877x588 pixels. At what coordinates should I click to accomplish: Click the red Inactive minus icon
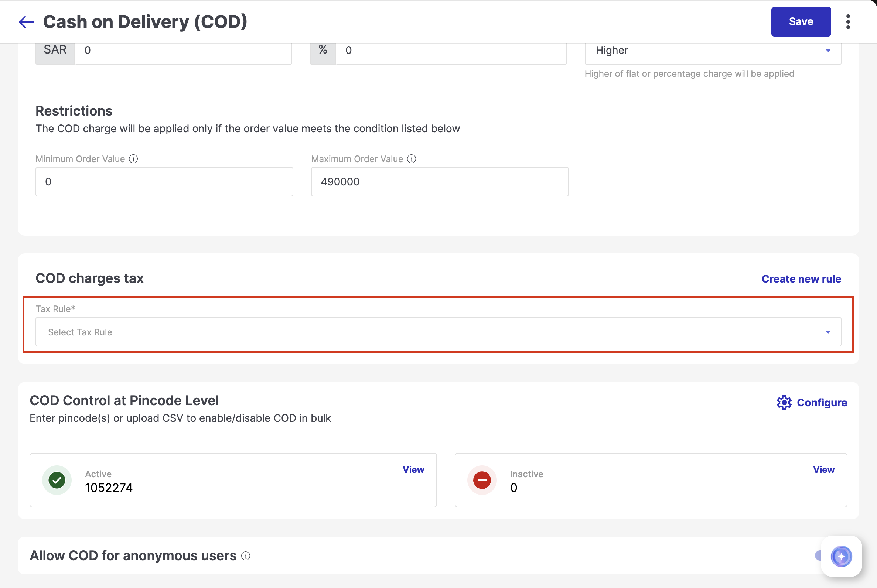(x=482, y=480)
